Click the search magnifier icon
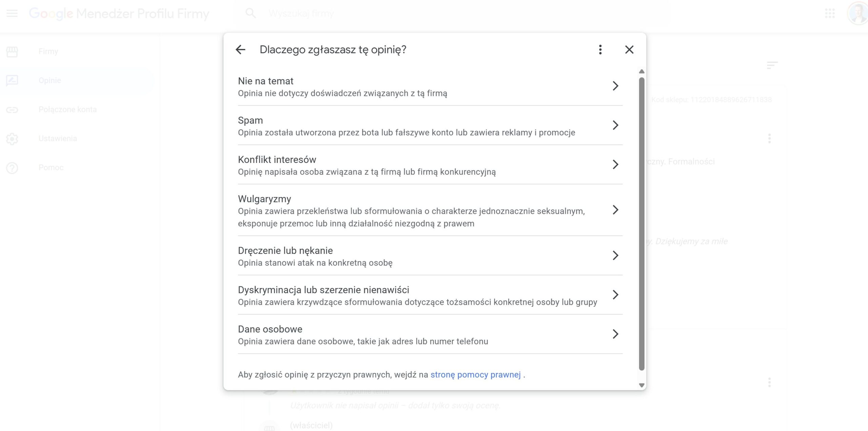Image resolution: width=868 pixels, height=431 pixels. 251,14
